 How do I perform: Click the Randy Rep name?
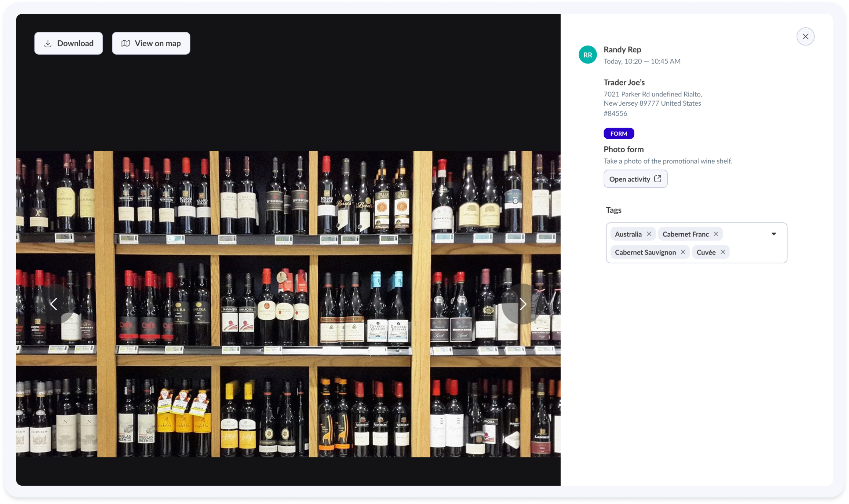622,50
